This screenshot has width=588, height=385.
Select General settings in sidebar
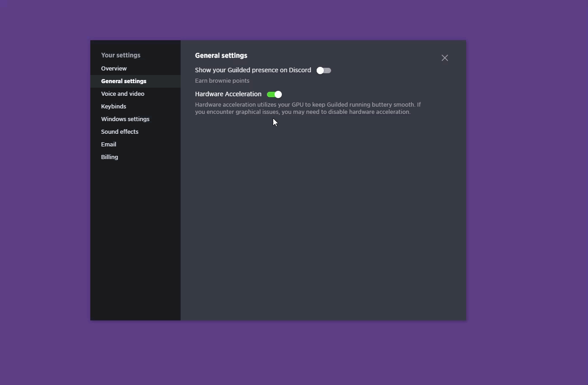(x=135, y=81)
